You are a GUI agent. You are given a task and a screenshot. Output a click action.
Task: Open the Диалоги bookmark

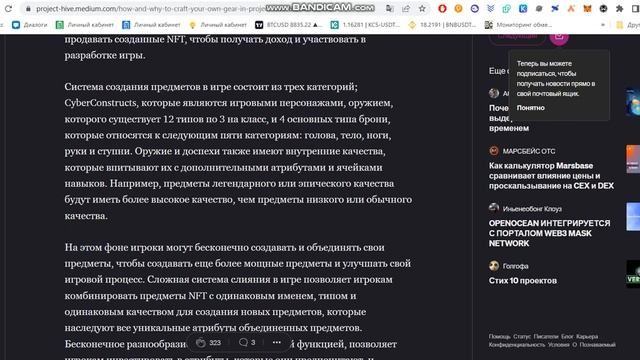(x=29, y=25)
